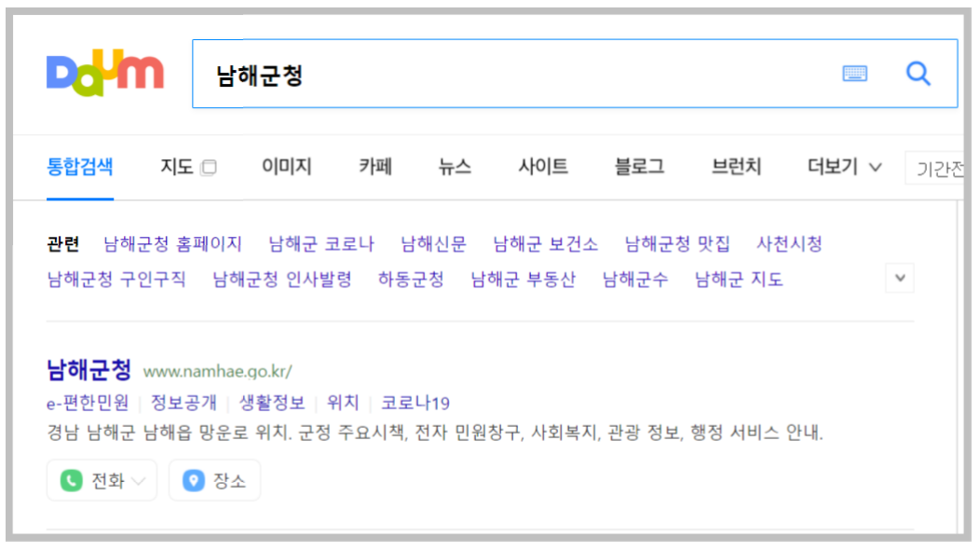This screenshot has height=551, width=980.
Task: Click related search 남해신문
Action: pos(433,243)
